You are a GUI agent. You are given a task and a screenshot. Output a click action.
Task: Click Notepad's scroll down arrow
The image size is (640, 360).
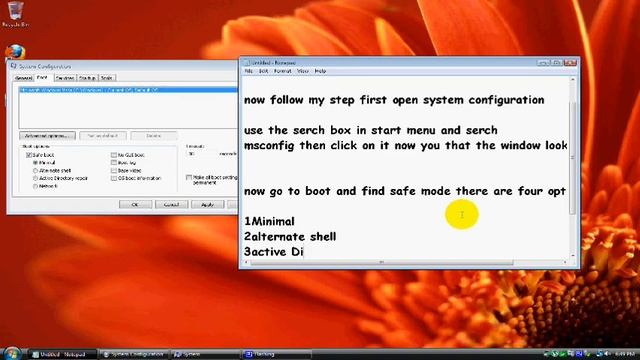[572, 256]
